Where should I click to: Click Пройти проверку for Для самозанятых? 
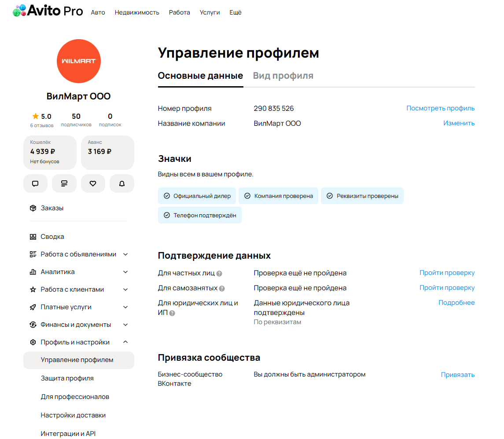pos(447,288)
